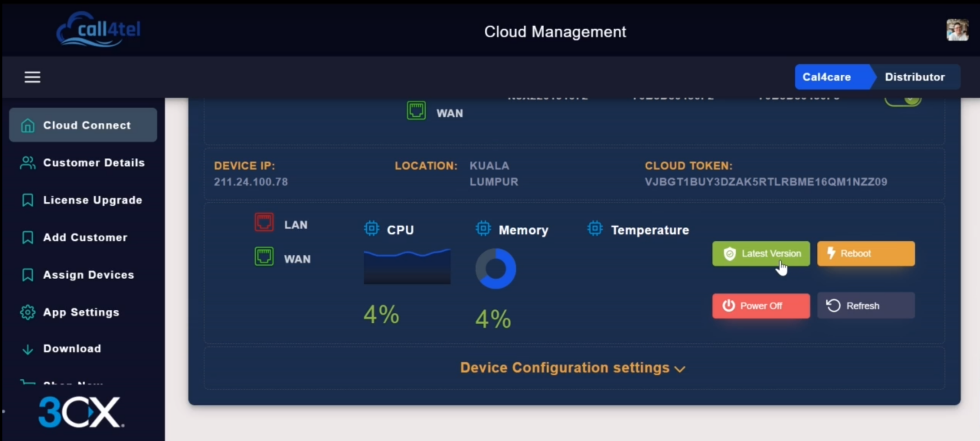The width and height of the screenshot is (980, 441).
Task: Select the Cloud Connect home icon
Action: (27, 125)
